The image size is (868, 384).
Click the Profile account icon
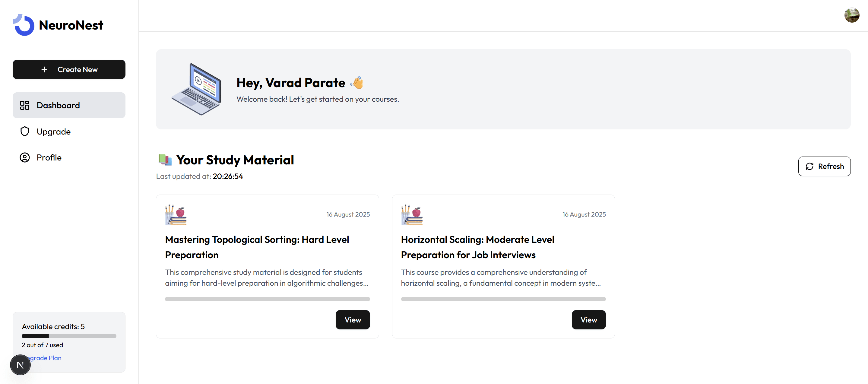[25, 157]
